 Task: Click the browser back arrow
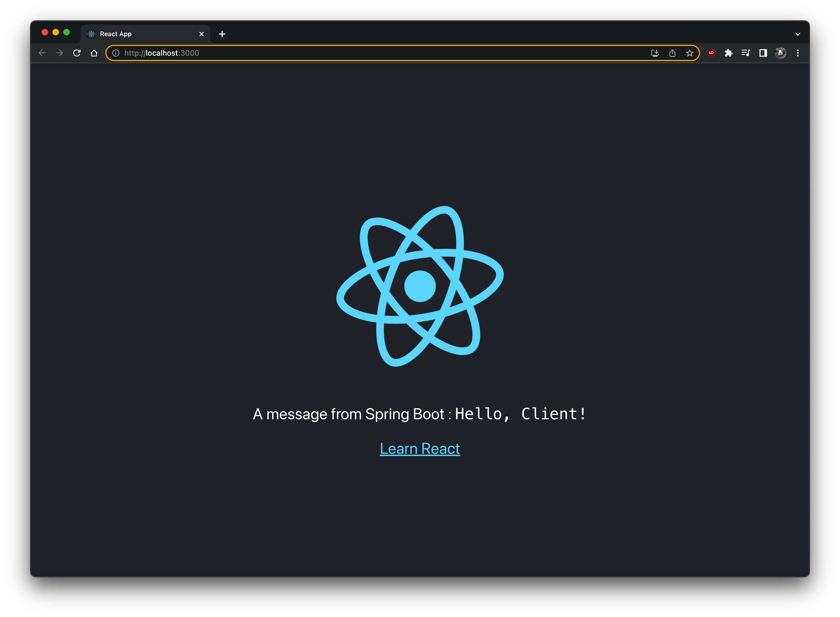[42, 53]
